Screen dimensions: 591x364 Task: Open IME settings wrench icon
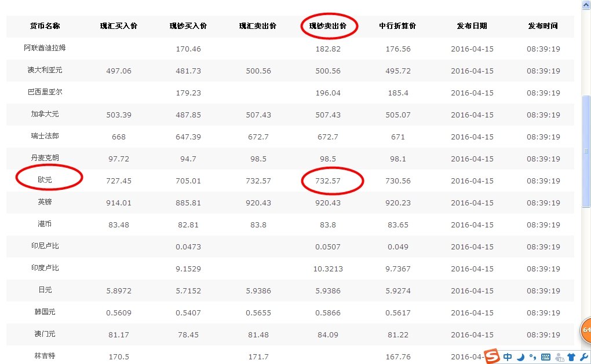coord(584,357)
